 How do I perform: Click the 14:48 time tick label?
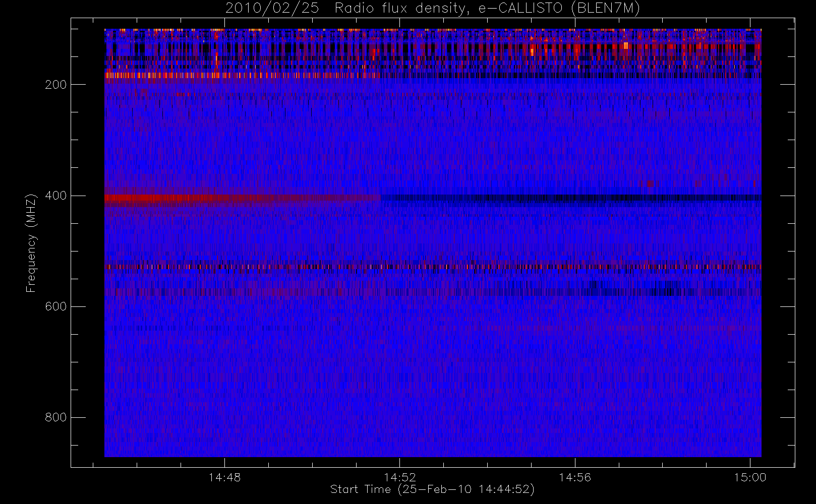click(x=224, y=477)
